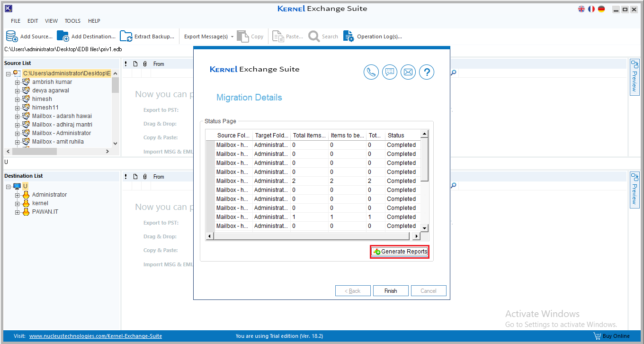Click the help question mark icon
Image resolution: width=644 pixels, height=344 pixels.
click(x=427, y=72)
